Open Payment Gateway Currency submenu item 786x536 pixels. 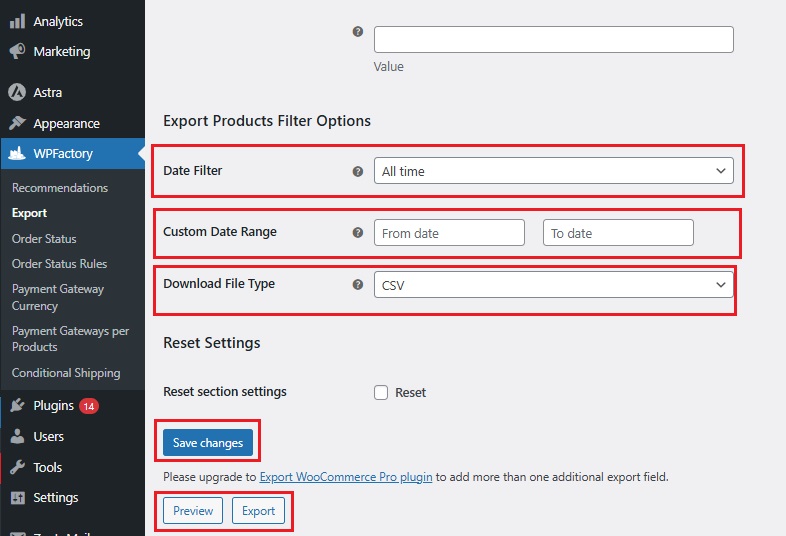(x=58, y=297)
